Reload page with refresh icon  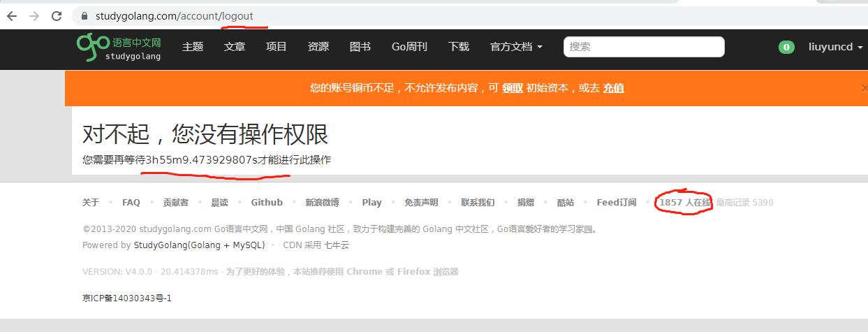57,15
